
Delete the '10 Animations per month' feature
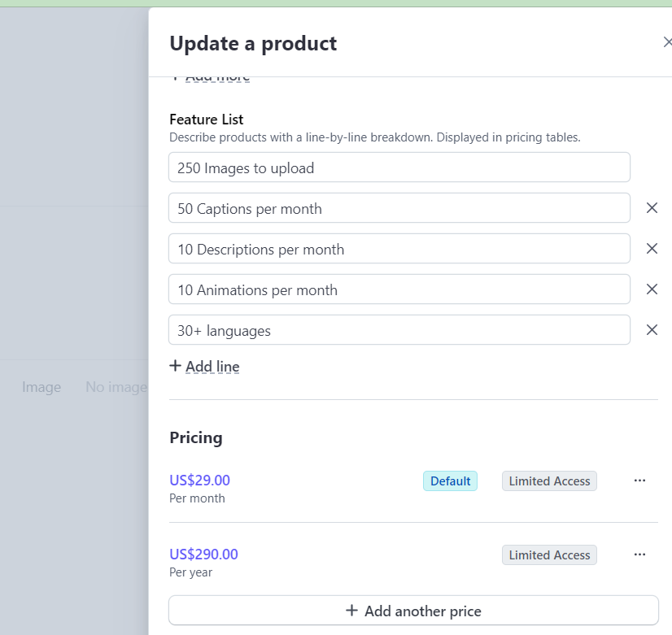tap(652, 289)
